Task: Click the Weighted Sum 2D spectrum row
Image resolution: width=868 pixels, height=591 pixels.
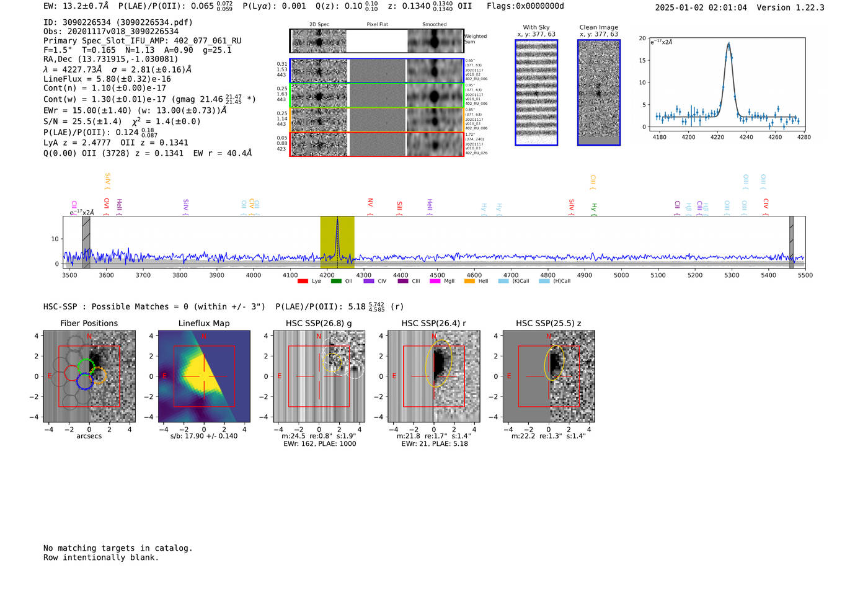Action: 377,41
